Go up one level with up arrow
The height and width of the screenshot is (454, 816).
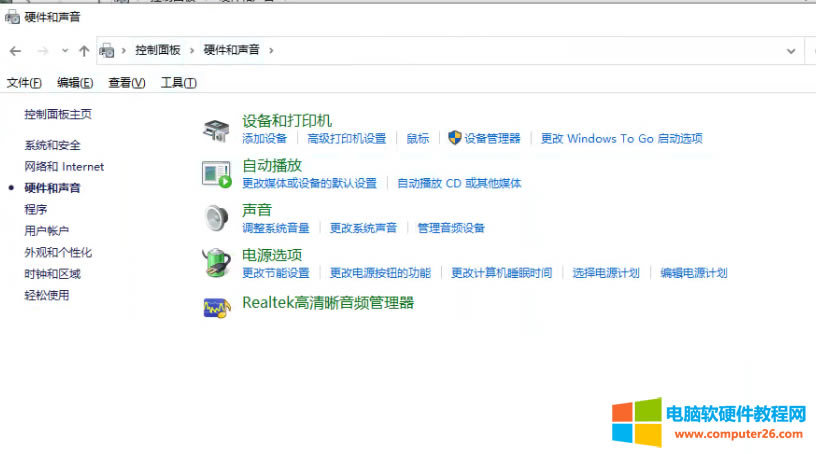(x=84, y=51)
